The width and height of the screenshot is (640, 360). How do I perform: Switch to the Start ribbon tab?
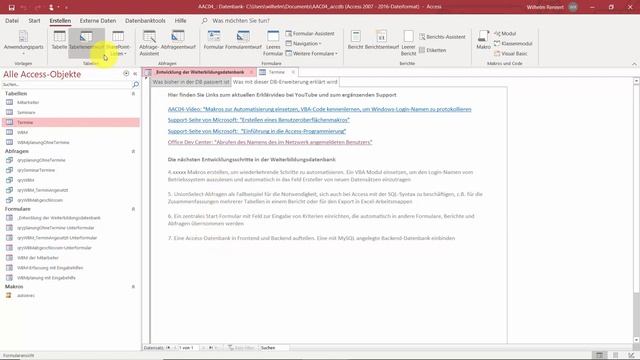34,20
